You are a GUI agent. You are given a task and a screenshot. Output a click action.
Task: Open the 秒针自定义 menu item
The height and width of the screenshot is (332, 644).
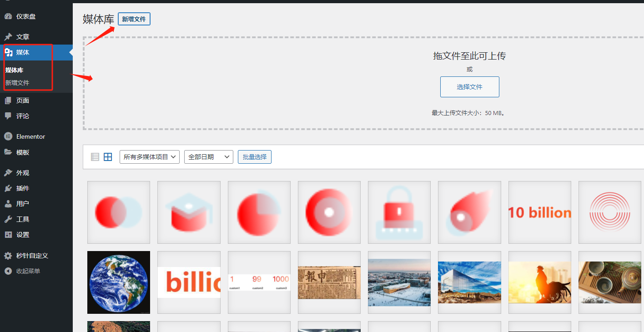(x=36, y=256)
